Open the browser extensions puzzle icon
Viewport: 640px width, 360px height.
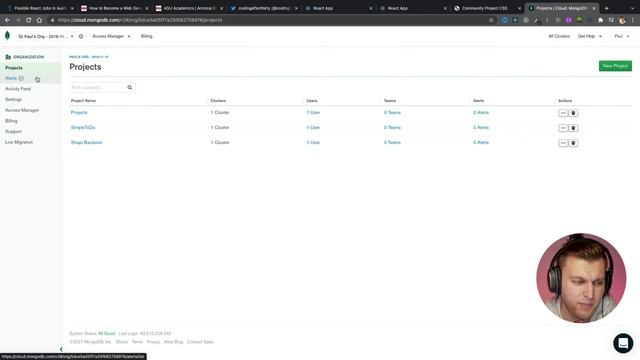coord(600,20)
